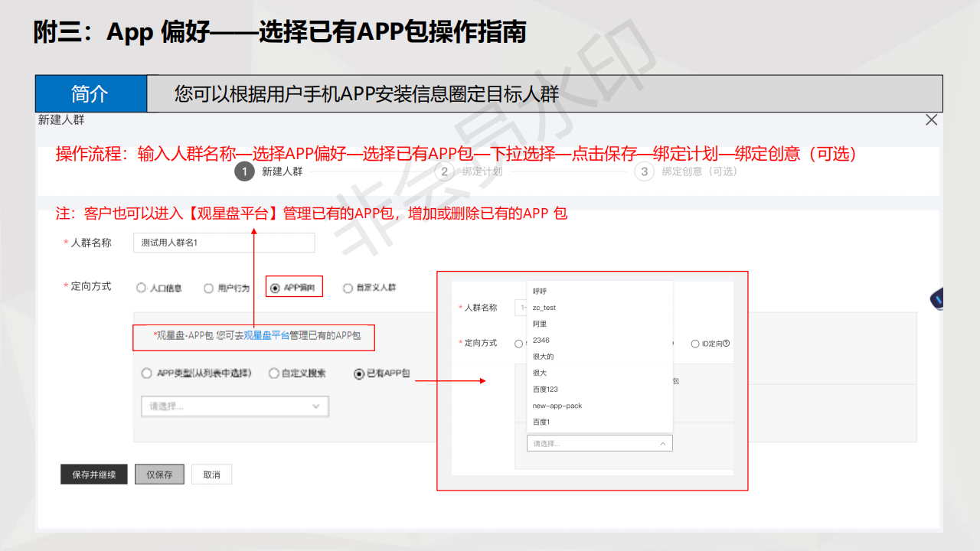Focus the 人群名称 field containing 测试用人群名1
Viewport: 980px width, 551px height.
(224, 243)
